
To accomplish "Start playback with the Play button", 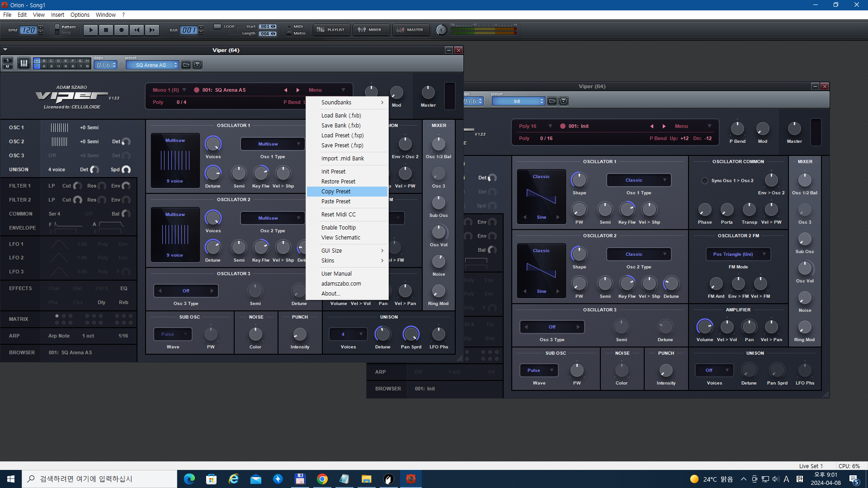I will tap(90, 30).
